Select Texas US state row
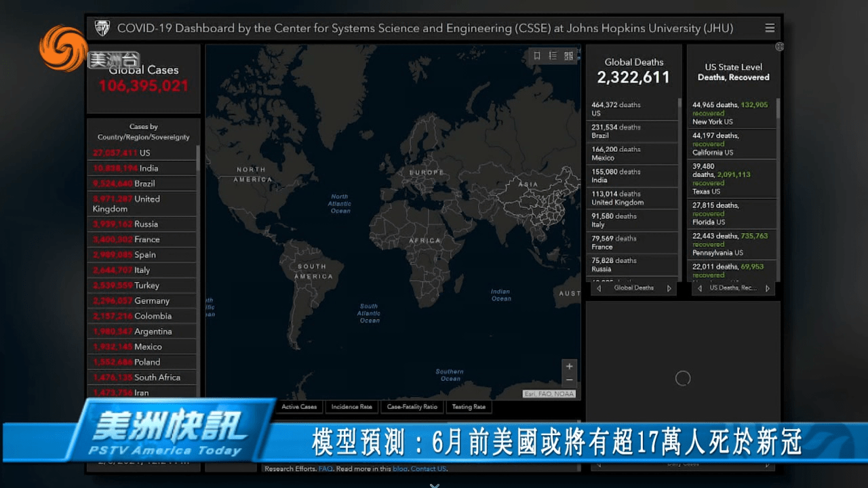Image resolution: width=868 pixels, height=488 pixels. click(x=732, y=179)
